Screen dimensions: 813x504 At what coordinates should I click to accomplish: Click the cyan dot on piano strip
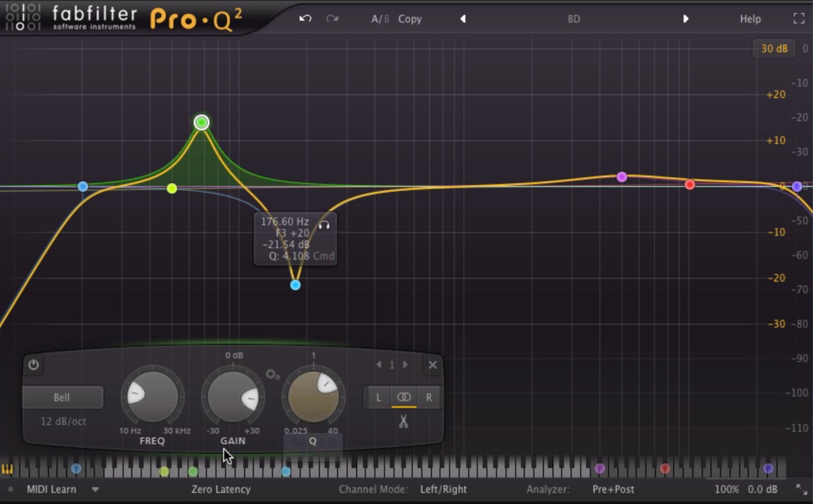(286, 471)
